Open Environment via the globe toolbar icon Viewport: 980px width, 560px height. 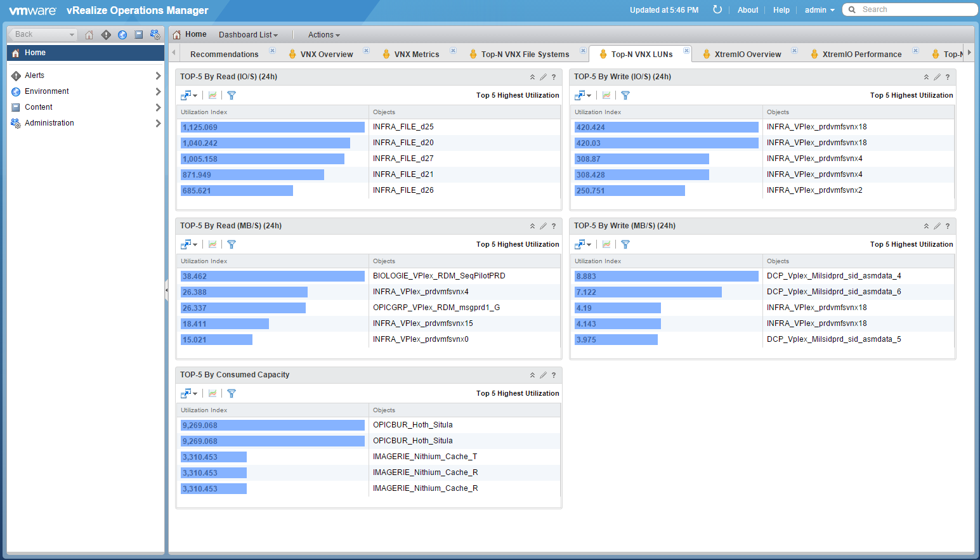click(122, 35)
